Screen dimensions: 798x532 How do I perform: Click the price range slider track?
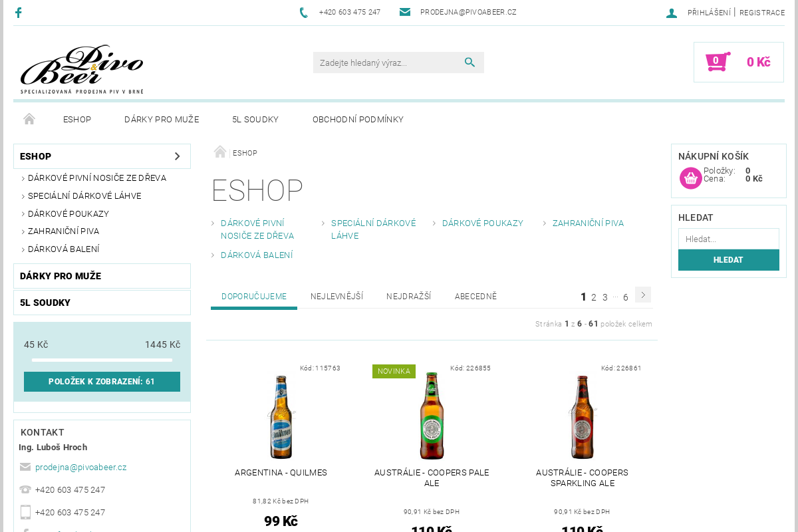(x=102, y=360)
